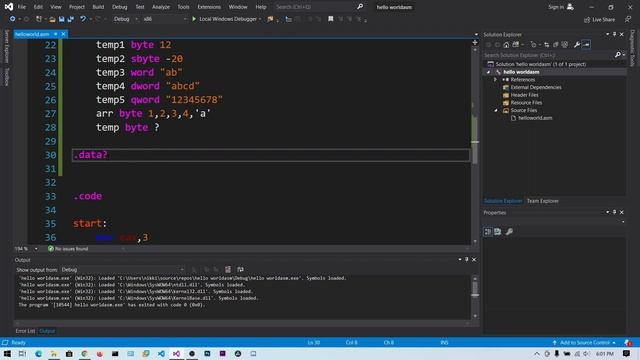Viewport: 640px width, 360px height.
Task: Collapse the Source Files folder
Action: (496, 110)
